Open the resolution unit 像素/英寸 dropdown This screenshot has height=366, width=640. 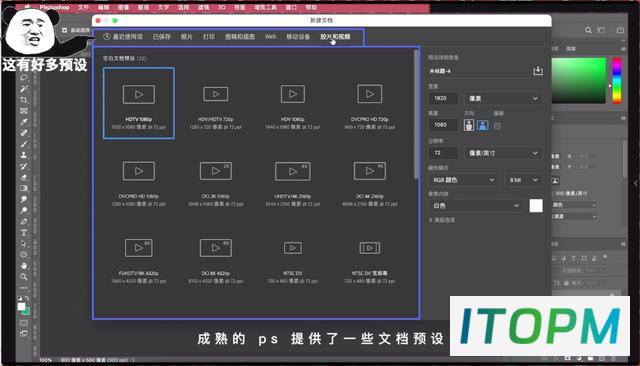[503, 153]
